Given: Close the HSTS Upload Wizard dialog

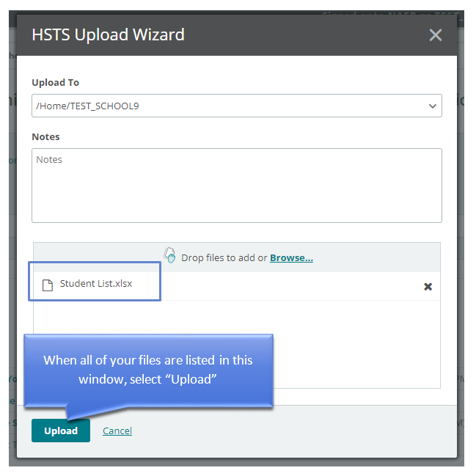Looking at the screenshot, I should coord(436,35).
